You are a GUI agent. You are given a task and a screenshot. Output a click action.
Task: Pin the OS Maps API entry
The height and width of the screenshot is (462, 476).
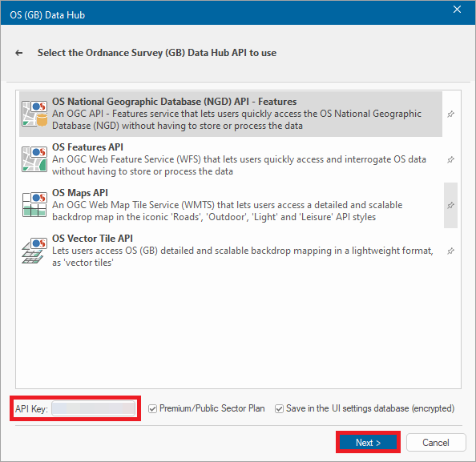click(x=451, y=205)
